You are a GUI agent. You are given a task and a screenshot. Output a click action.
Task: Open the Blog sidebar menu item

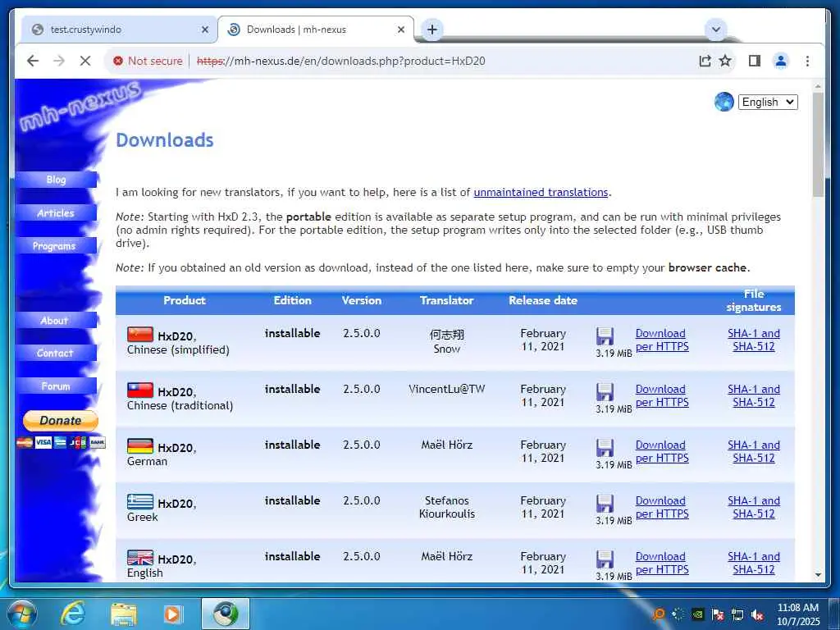(x=57, y=180)
